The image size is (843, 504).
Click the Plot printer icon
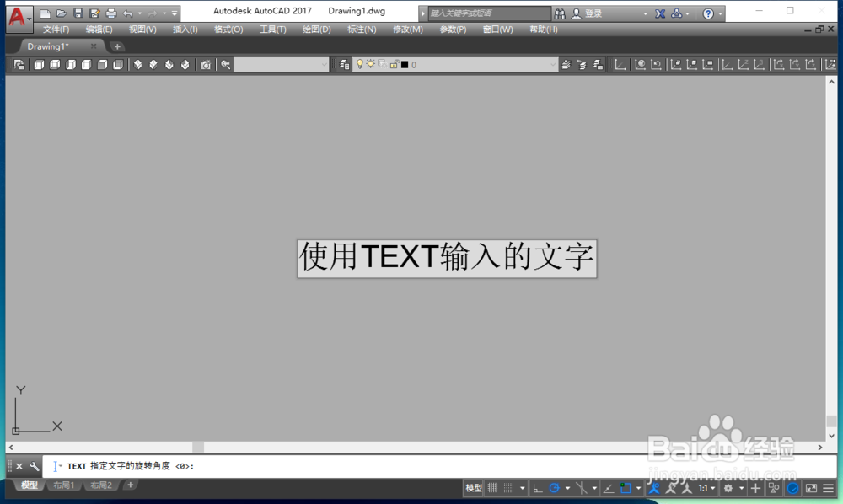coord(110,13)
